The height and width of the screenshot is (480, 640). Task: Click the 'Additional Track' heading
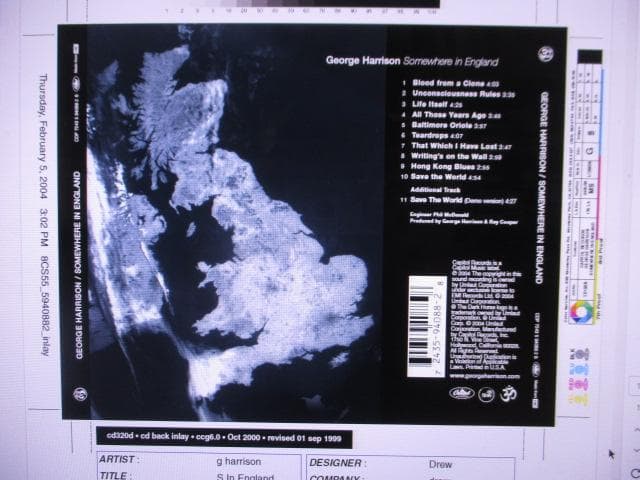[435, 190]
